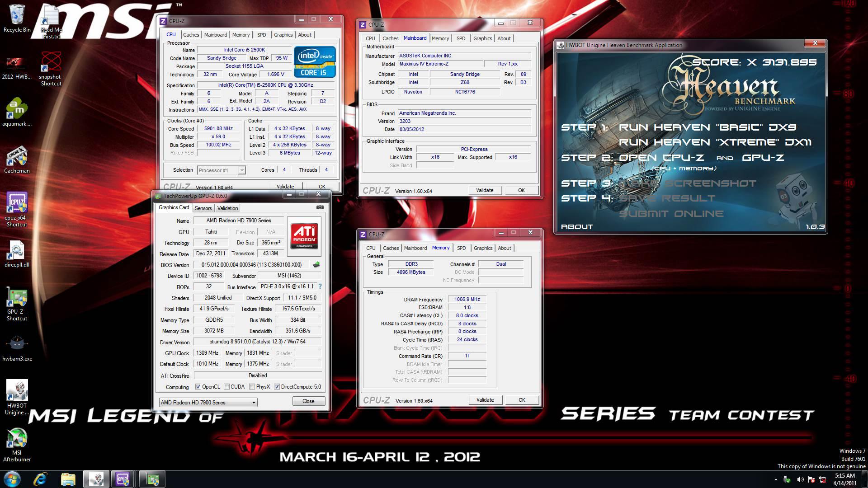Click Run Heaven "Xtreme" DX11 step
Screen dimensions: 868x488
pos(715,142)
